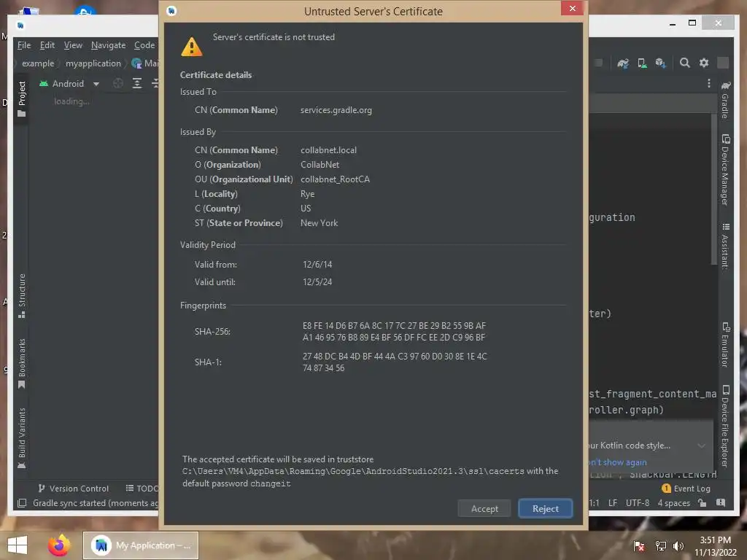Viewport: 747px width, 560px height.
Task: Click the Valid until date 12/5/24
Action: (x=317, y=282)
